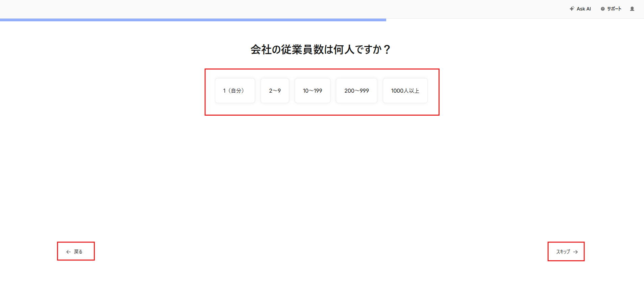The width and height of the screenshot is (644, 306).
Task: Skip this question via スキップ text
Action: tap(563, 252)
